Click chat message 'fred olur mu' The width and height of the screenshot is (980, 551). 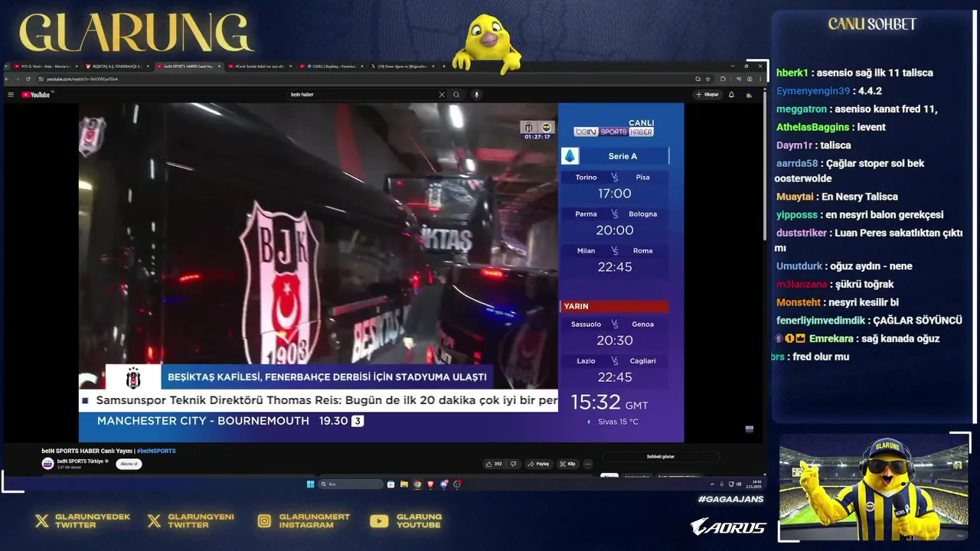pos(821,357)
